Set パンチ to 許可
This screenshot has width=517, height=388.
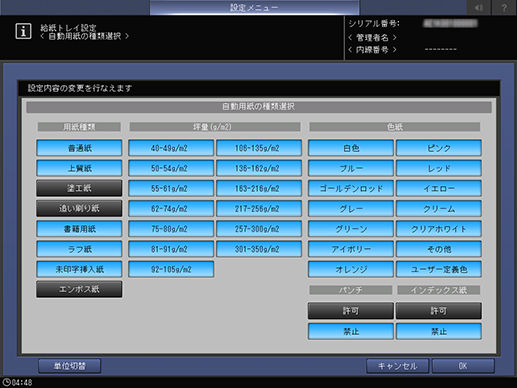click(351, 311)
